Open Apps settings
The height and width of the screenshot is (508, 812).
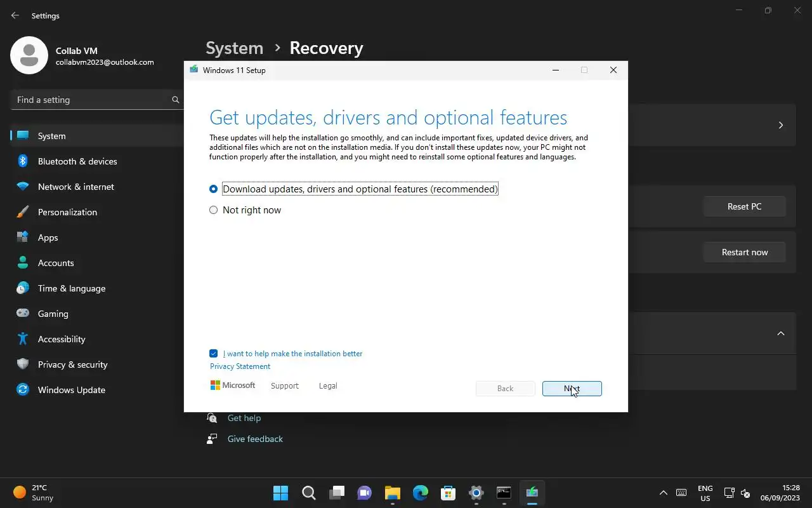(x=97, y=237)
